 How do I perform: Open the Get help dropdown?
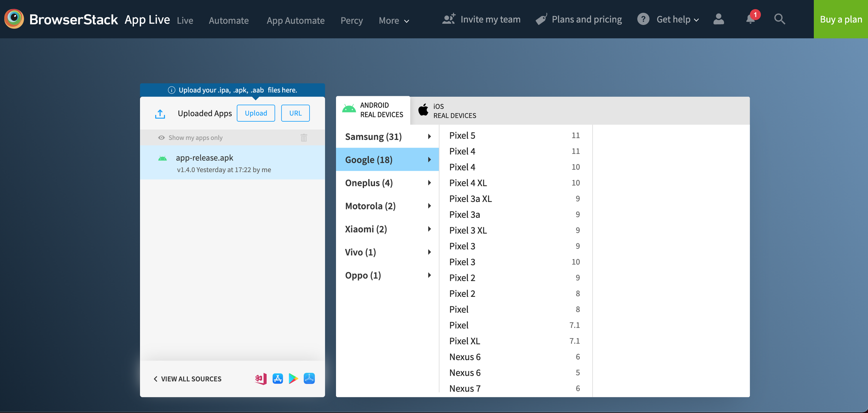coord(677,19)
